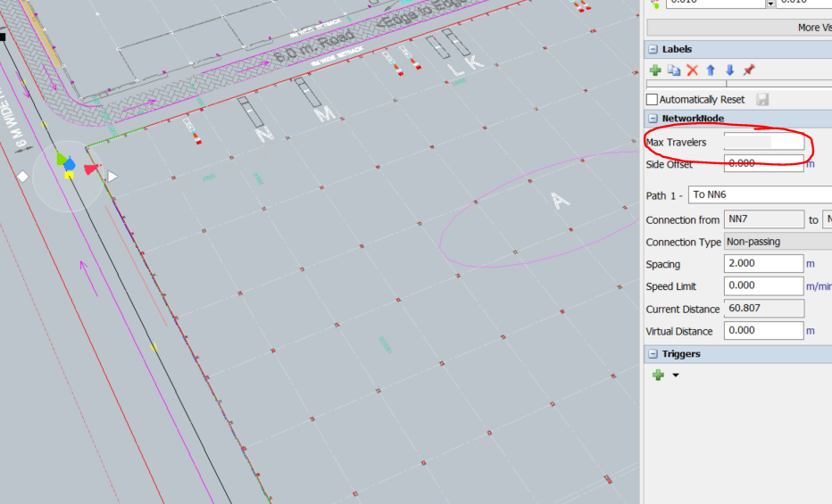This screenshot has height=504, width=832.
Task: Open the Path 1 'To NN6' dropdown
Action: (x=759, y=195)
